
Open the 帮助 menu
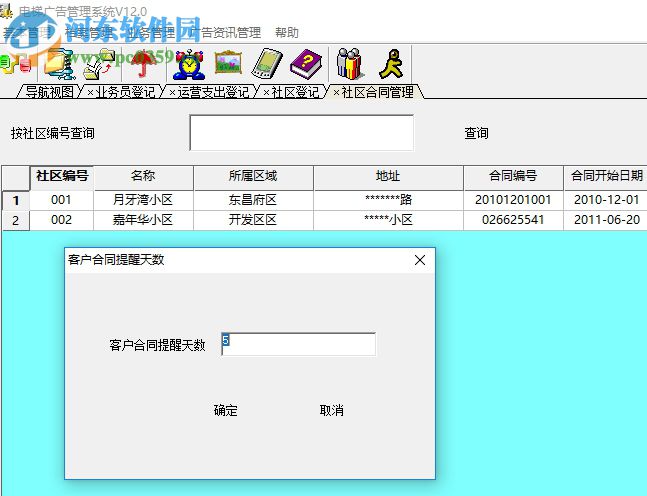coord(287,32)
